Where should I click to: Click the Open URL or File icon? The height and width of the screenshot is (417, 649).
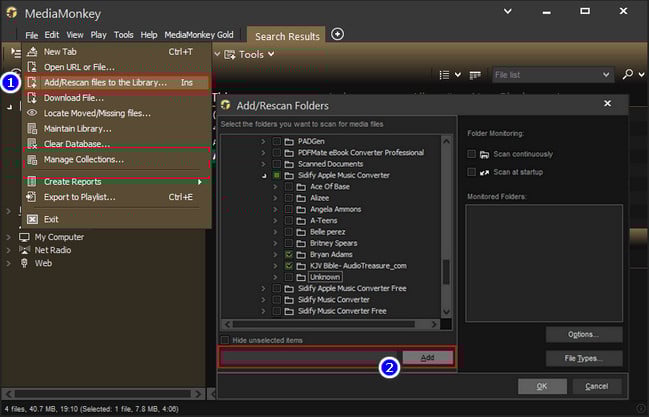pyautogui.click(x=32, y=67)
